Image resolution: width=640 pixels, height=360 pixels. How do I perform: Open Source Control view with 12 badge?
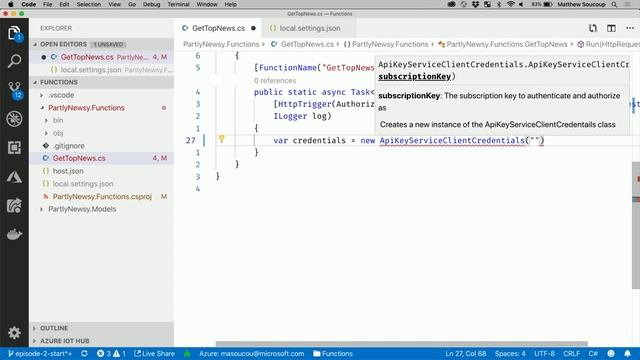tap(14, 90)
